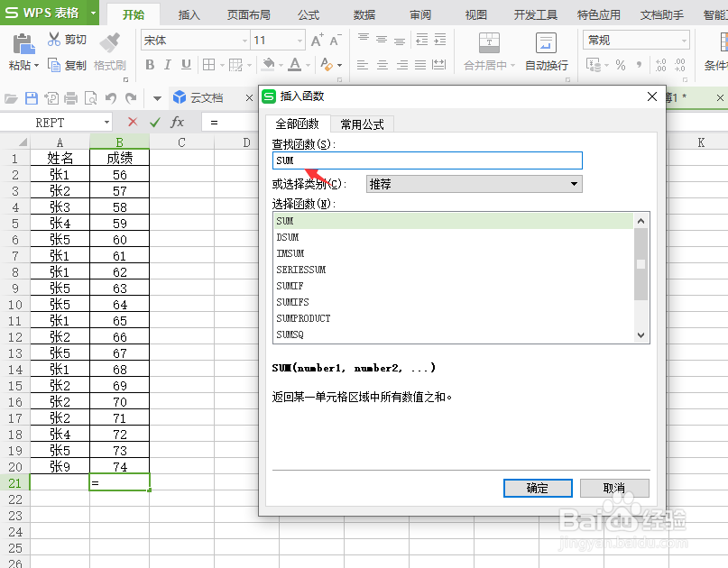Open the 常规 number format dropdown

click(x=681, y=40)
